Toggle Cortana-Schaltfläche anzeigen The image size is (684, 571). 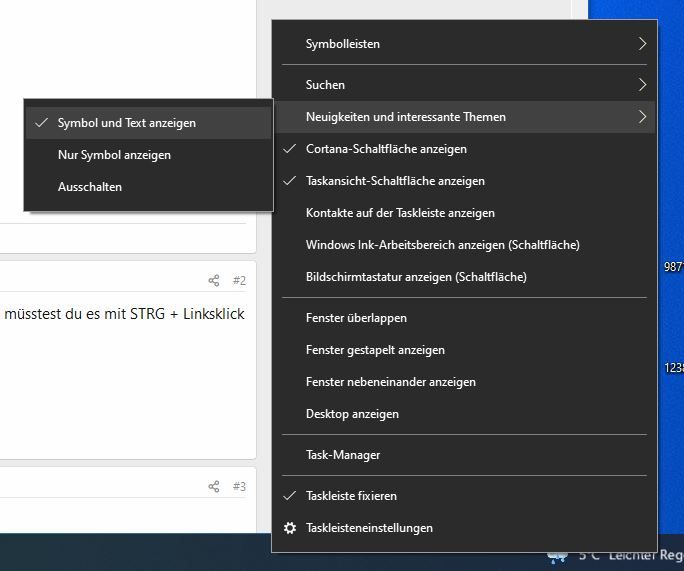(465, 149)
